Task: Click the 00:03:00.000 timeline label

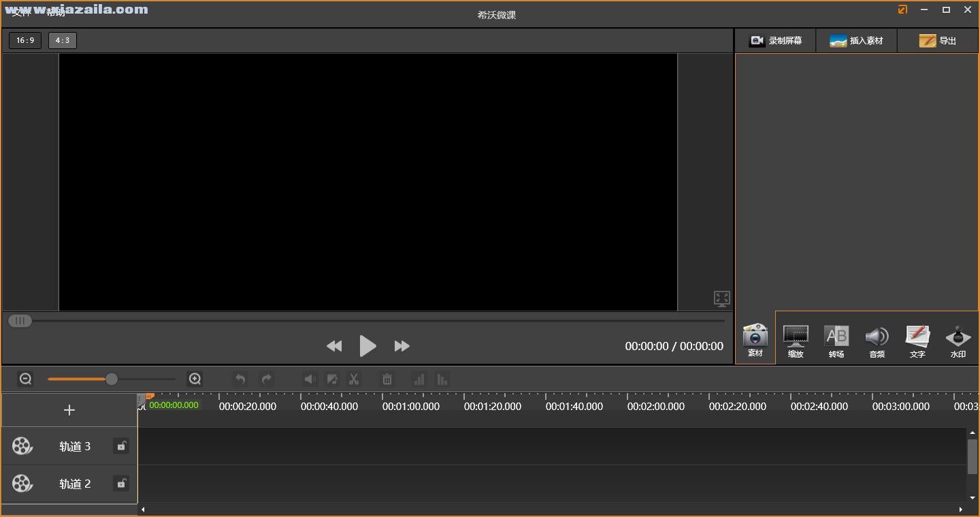Action: [x=901, y=407]
